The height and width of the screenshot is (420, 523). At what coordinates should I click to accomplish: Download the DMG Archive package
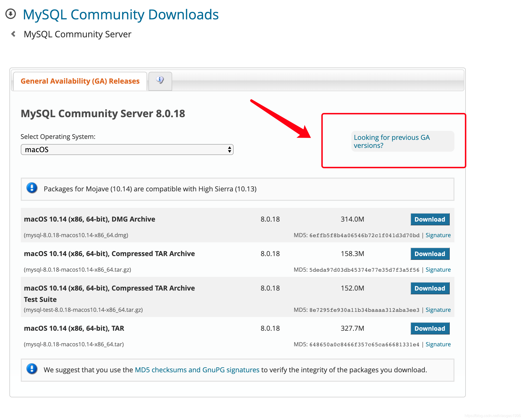[x=430, y=219]
